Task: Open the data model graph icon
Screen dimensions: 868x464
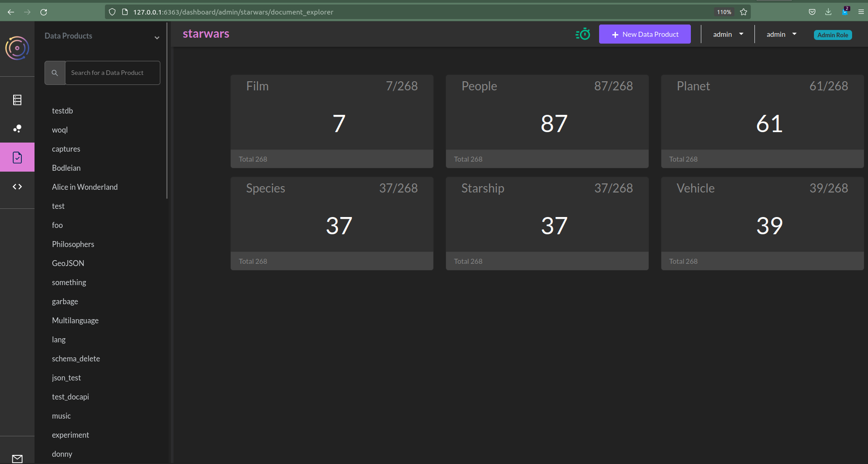Action: click(17, 128)
